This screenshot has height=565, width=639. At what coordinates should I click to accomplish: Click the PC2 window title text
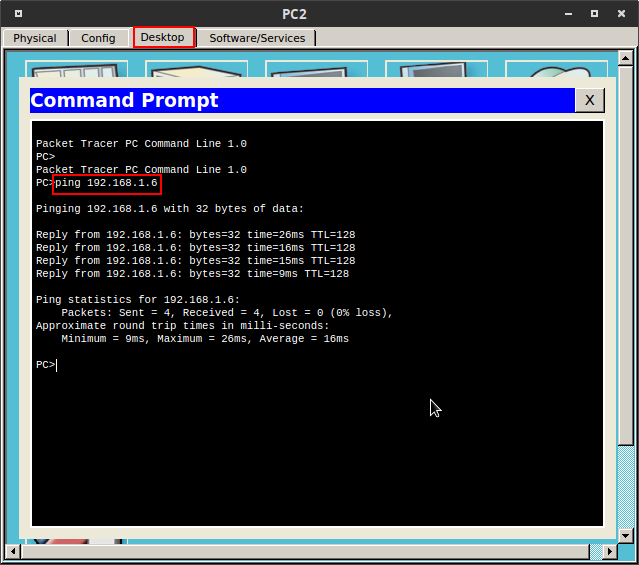pos(294,14)
